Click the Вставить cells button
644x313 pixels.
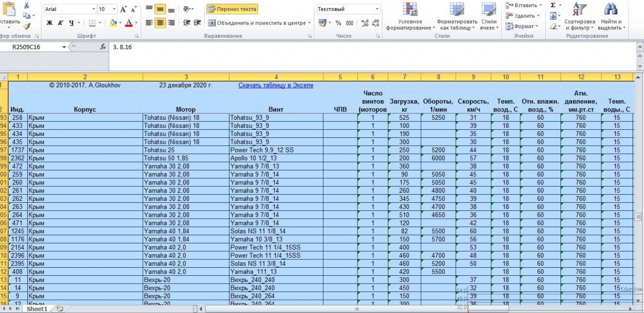tap(524, 6)
